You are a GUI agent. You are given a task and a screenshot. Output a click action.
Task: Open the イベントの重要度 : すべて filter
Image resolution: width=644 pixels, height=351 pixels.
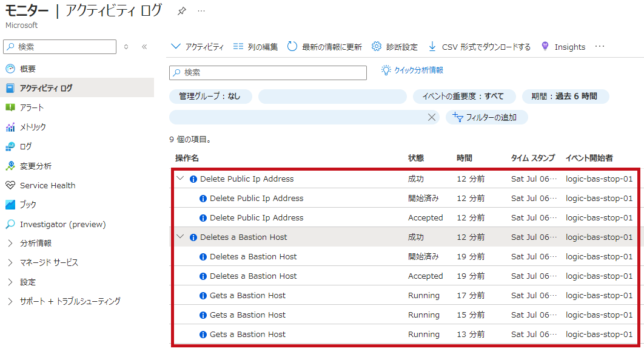coord(464,97)
